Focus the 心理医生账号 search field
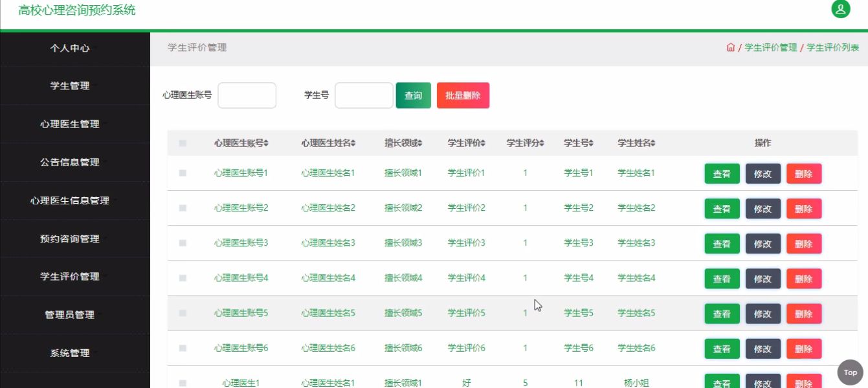The height and width of the screenshot is (388, 868). click(247, 95)
